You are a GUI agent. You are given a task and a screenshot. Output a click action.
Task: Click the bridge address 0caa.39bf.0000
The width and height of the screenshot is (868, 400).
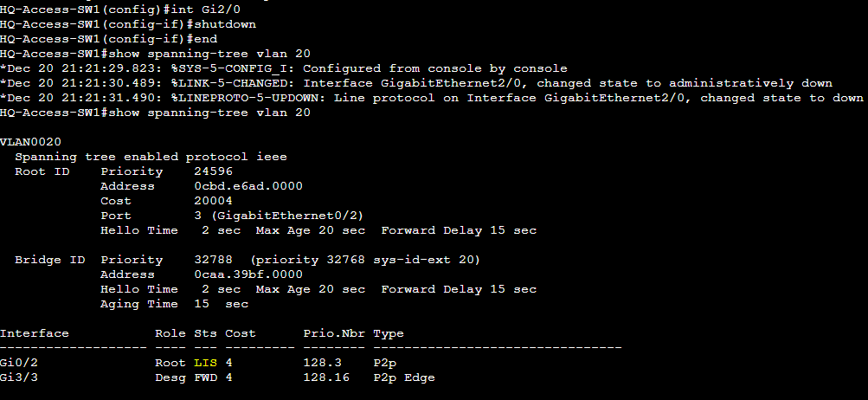point(248,274)
